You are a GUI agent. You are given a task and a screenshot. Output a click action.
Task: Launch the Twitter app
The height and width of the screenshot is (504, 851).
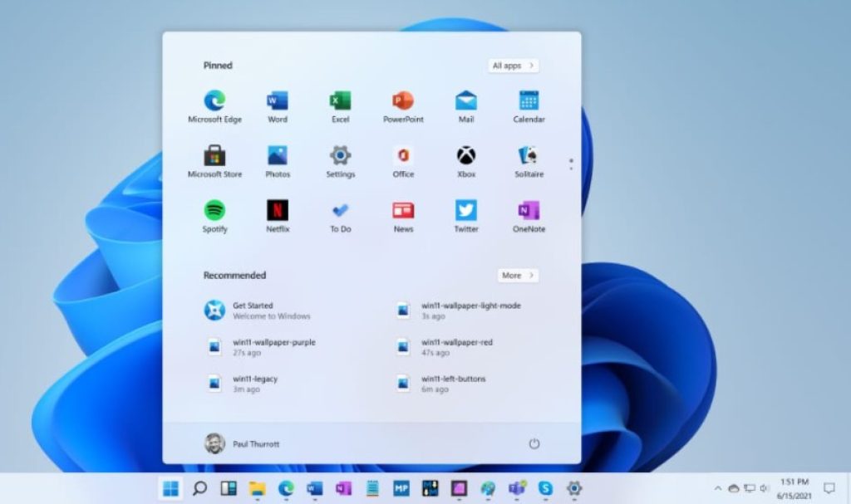point(466,217)
